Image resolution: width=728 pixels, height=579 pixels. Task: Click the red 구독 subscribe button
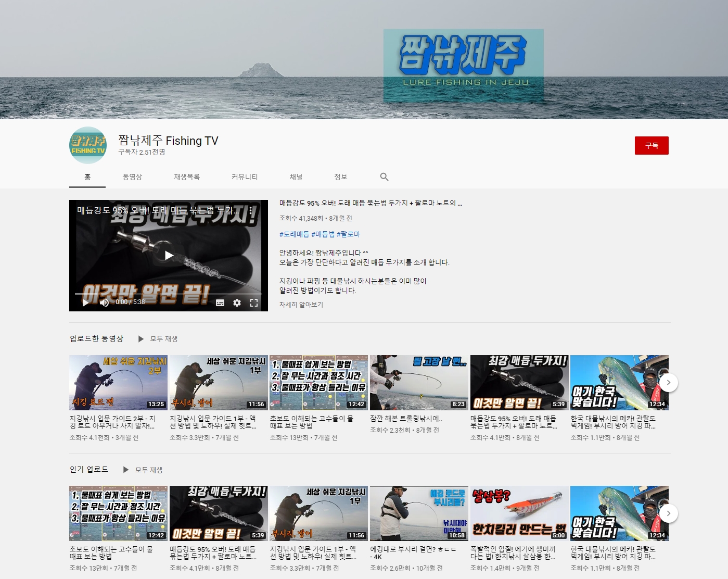652,146
